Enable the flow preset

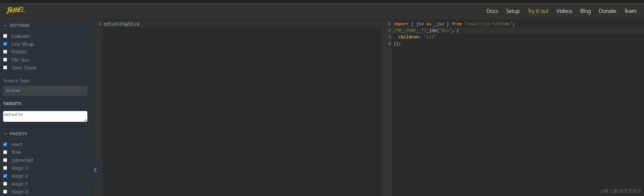(5, 152)
